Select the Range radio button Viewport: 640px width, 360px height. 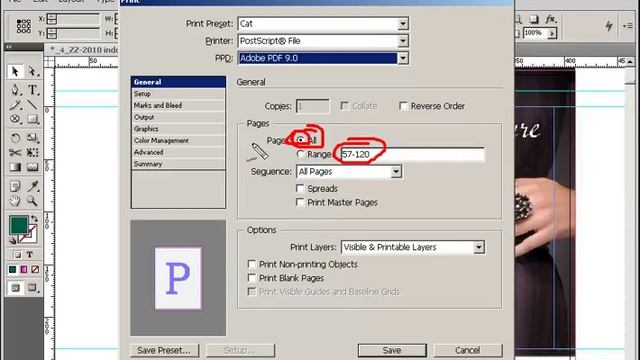click(x=301, y=154)
